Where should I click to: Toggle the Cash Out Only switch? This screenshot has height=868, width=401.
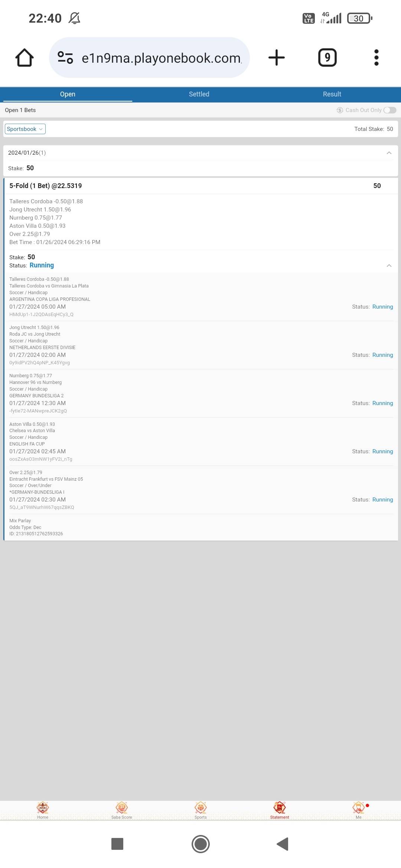(x=390, y=110)
